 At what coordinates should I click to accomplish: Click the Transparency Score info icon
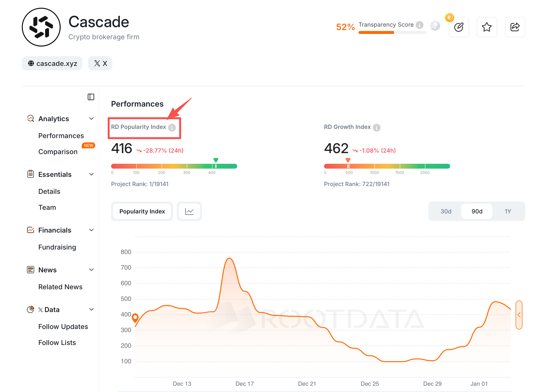tap(419, 25)
